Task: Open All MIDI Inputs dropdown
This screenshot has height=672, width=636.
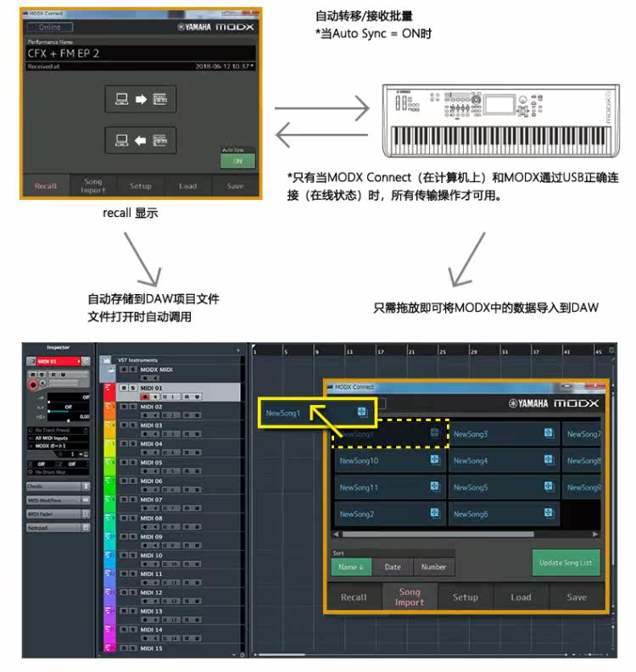Action: [59, 438]
